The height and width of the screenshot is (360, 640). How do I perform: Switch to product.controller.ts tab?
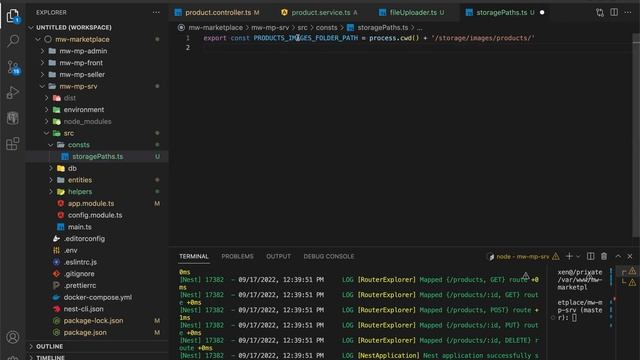[x=218, y=13]
